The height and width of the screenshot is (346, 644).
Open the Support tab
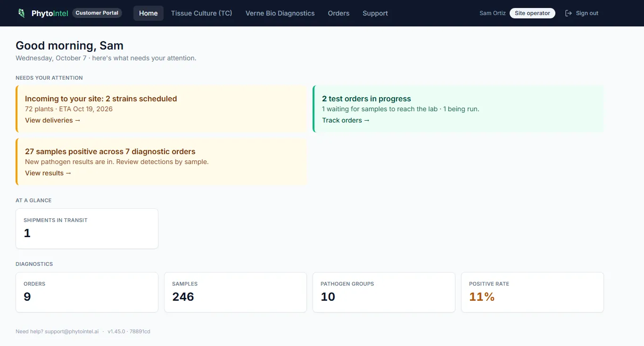pos(375,13)
